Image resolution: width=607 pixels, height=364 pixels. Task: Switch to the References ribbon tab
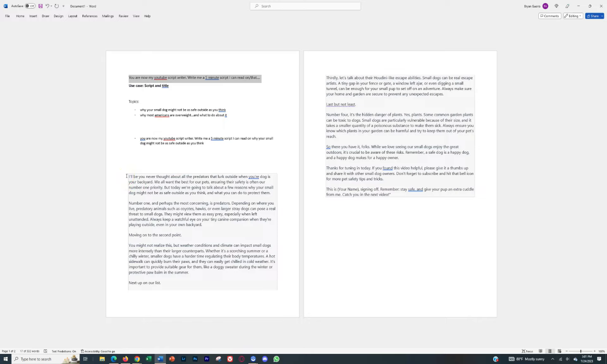90,16
